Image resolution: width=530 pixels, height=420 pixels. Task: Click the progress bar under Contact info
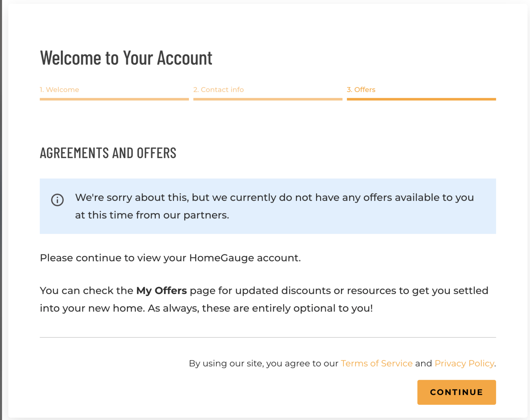(x=268, y=99)
